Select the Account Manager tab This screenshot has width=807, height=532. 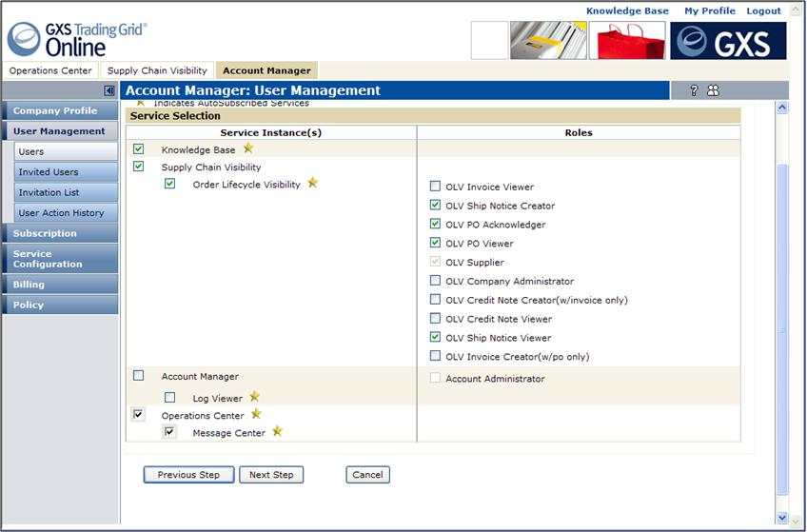coord(266,70)
